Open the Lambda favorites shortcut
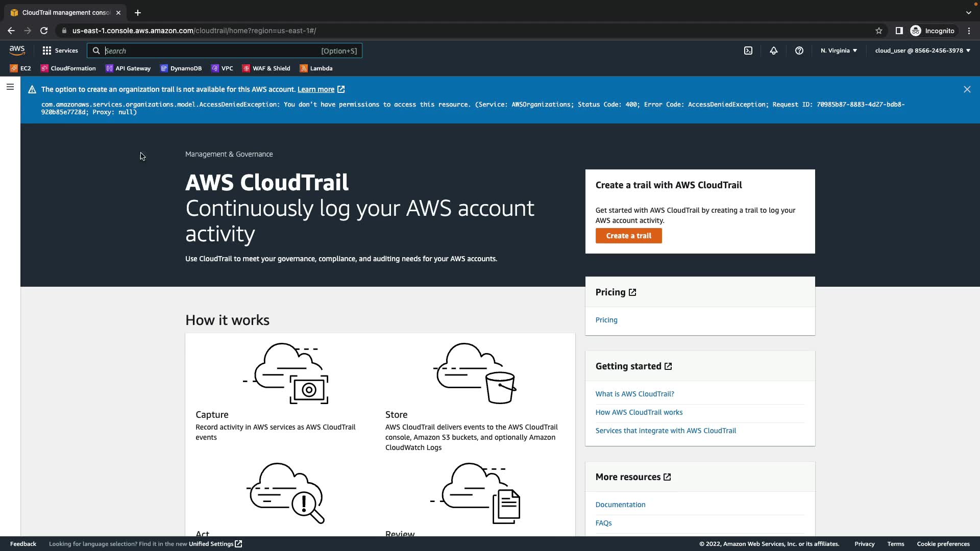This screenshot has height=551, width=980. point(316,68)
